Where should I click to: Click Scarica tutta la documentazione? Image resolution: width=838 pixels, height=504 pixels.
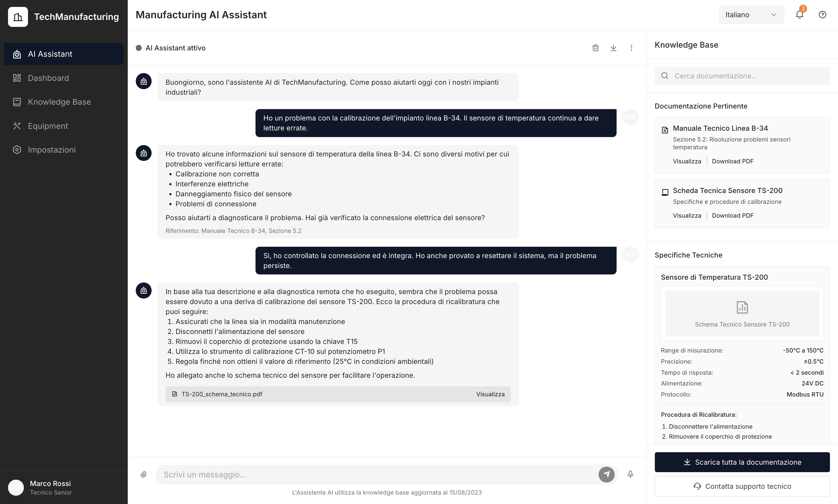point(742,462)
